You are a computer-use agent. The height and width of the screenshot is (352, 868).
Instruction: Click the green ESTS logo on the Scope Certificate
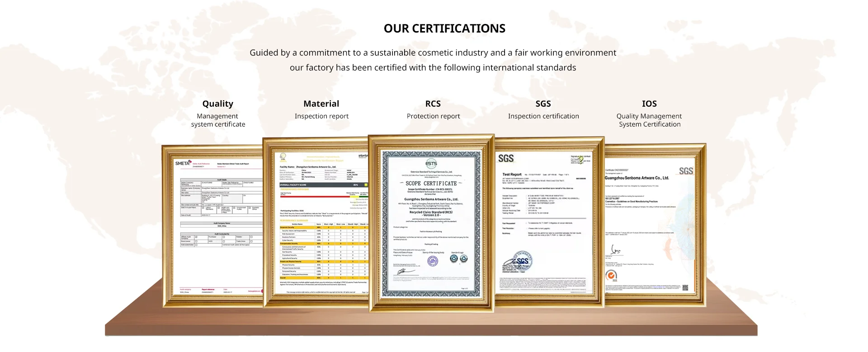[431, 164]
